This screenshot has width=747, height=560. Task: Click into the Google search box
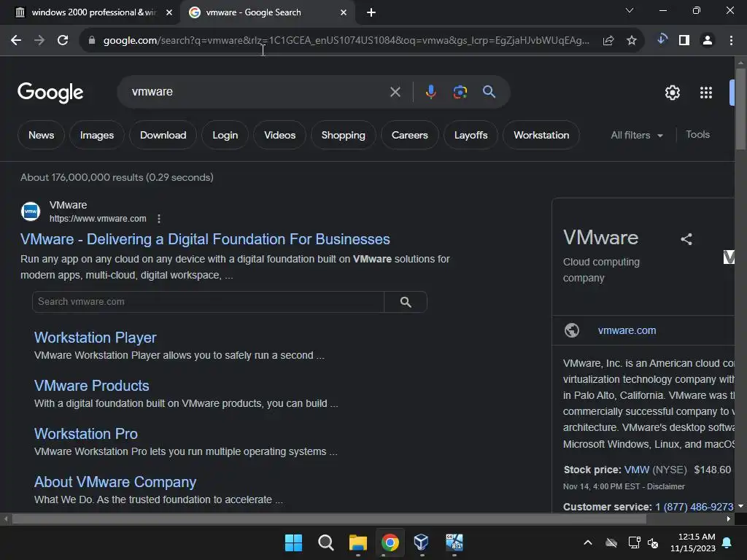coord(258,92)
